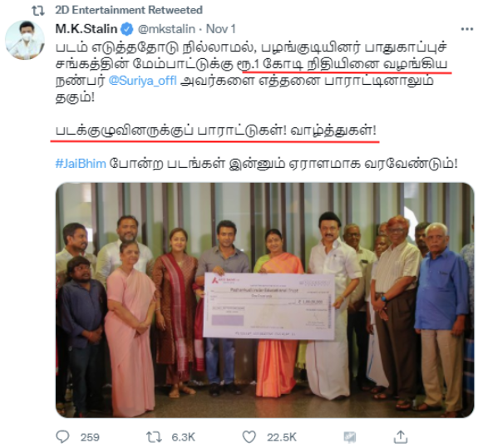The image size is (483, 448).
Task: Open the M.K.Stalin display name
Action: 86,29
